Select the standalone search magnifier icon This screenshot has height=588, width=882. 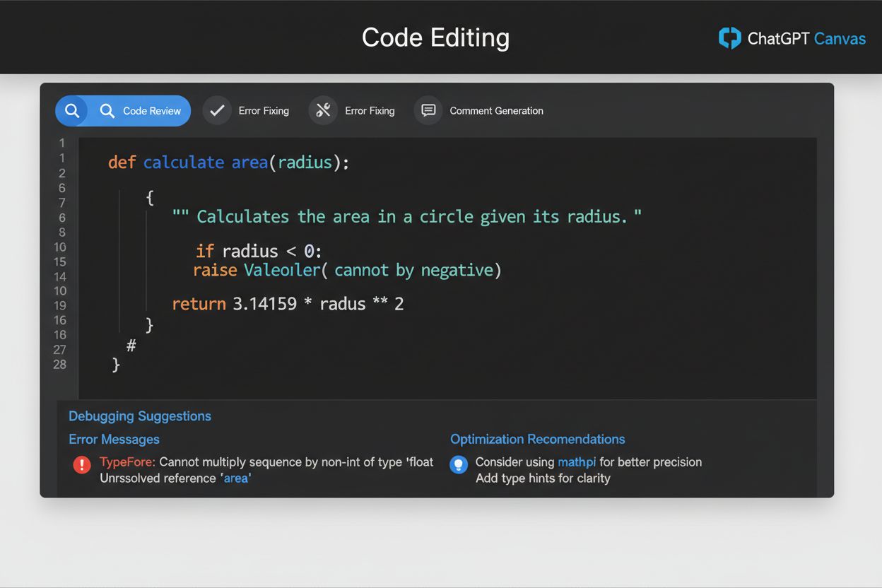tap(73, 110)
